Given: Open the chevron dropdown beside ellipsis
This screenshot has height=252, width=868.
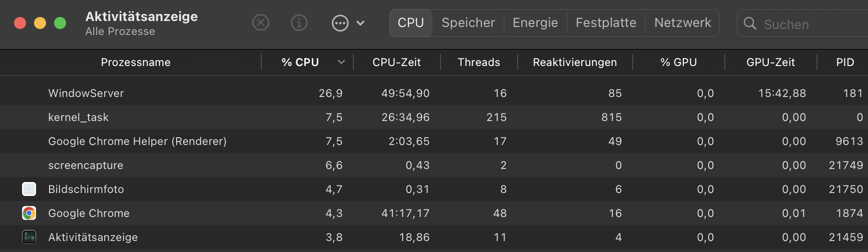Looking at the screenshot, I should click(360, 23).
